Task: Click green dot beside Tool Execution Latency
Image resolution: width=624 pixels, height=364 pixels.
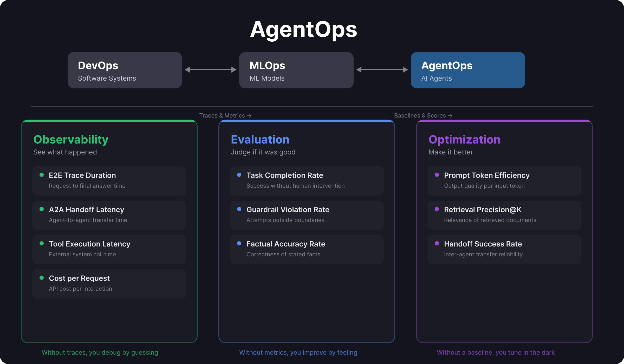Action: pos(42,243)
